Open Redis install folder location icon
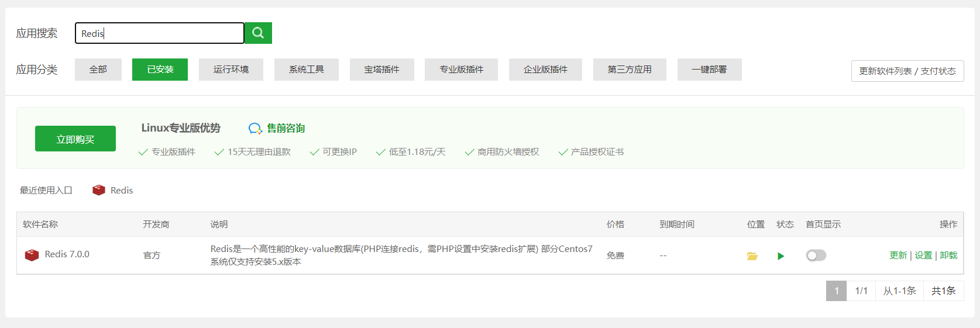The image size is (980, 328). coord(752,256)
